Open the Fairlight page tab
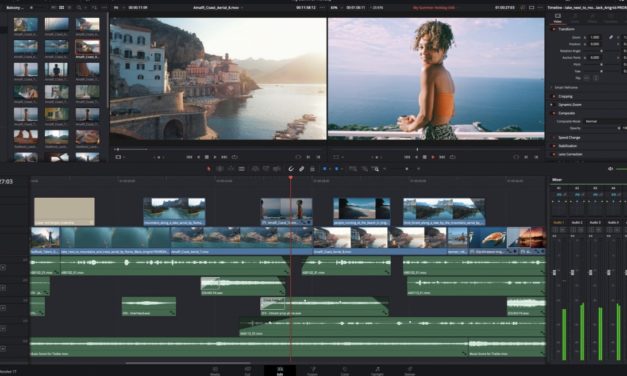 pyautogui.click(x=377, y=371)
